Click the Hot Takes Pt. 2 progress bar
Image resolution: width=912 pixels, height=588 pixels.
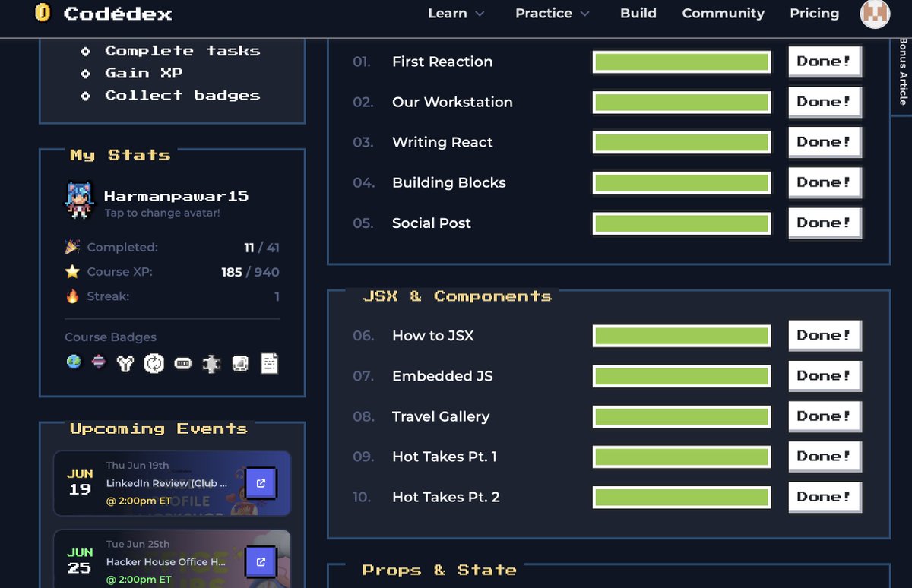pos(682,497)
